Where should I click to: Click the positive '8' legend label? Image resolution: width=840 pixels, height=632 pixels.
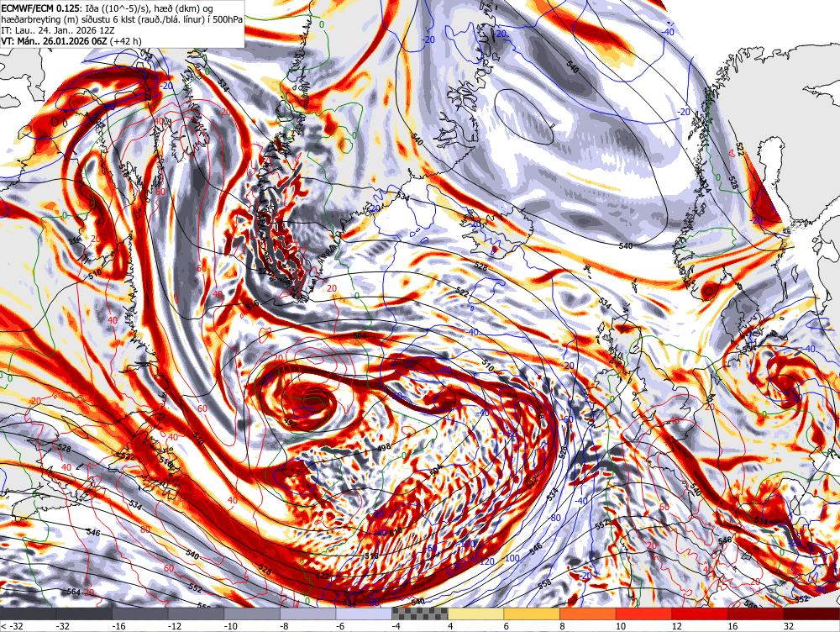tap(563, 626)
